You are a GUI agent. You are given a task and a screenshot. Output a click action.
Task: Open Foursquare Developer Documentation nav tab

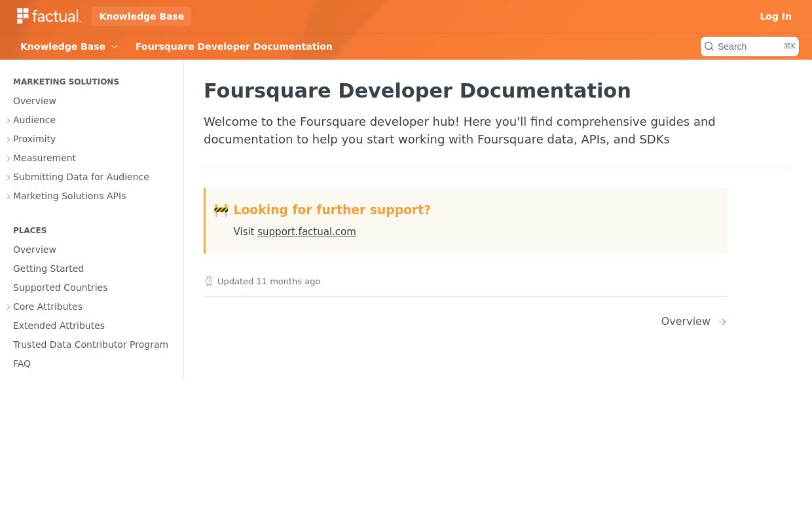(234, 47)
